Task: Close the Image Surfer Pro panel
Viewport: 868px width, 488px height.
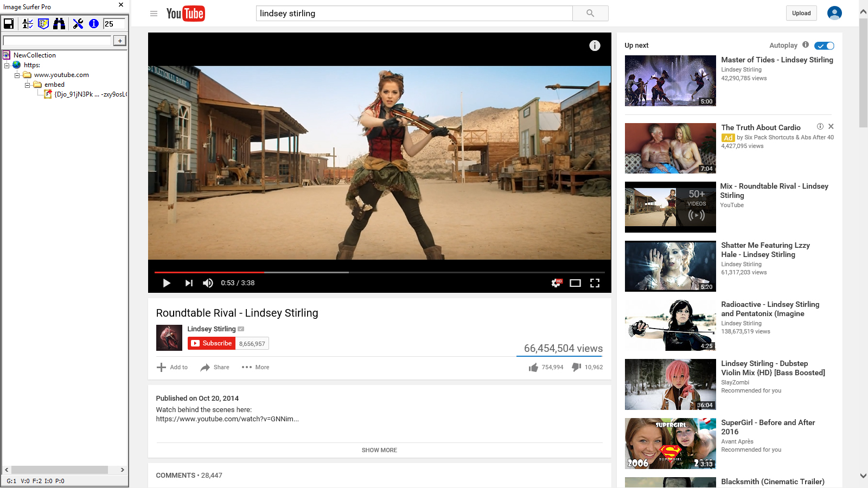Action: pos(121,5)
